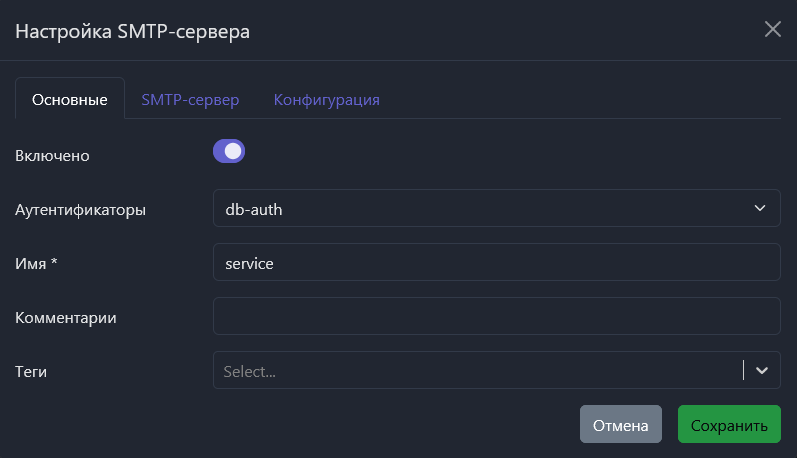797x458 pixels.
Task: Expand the Теги dropdown chevron arrow
Action: pos(762,370)
